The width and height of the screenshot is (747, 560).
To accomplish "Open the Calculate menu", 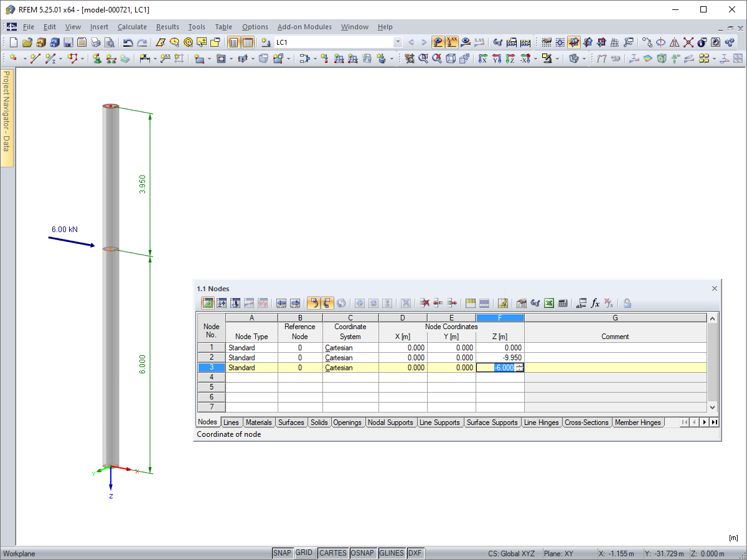I will [x=132, y=27].
